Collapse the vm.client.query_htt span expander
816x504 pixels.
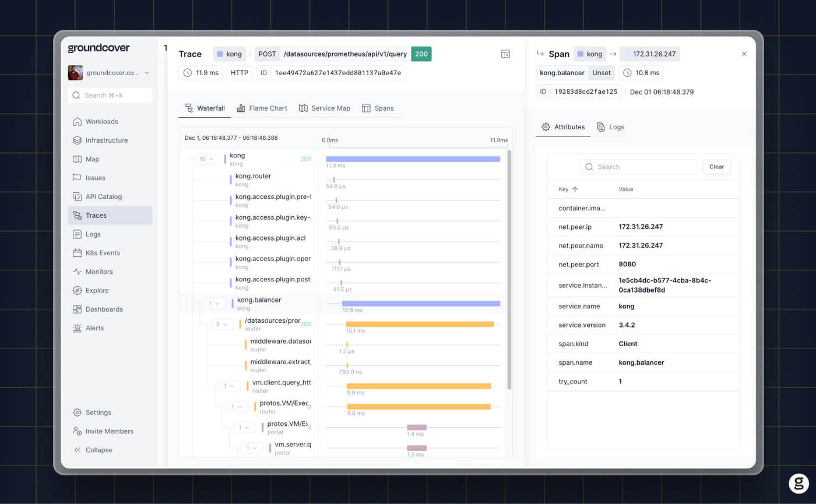230,386
